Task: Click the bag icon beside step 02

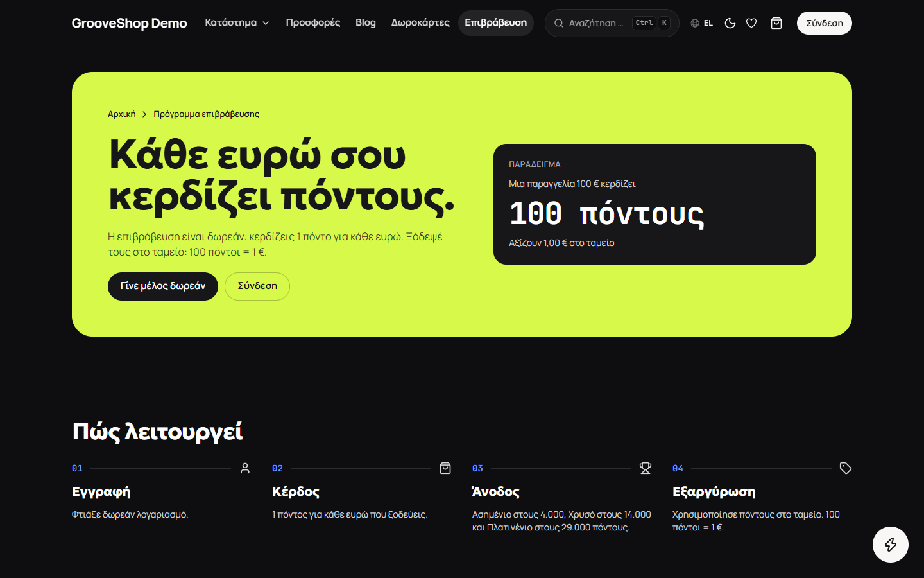Action: (x=445, y=468)
